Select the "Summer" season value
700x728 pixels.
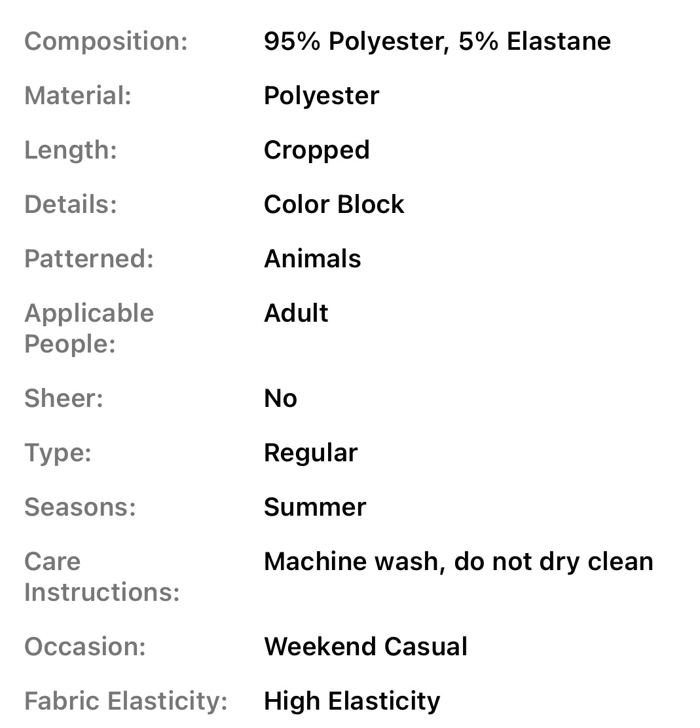[315, 507]
